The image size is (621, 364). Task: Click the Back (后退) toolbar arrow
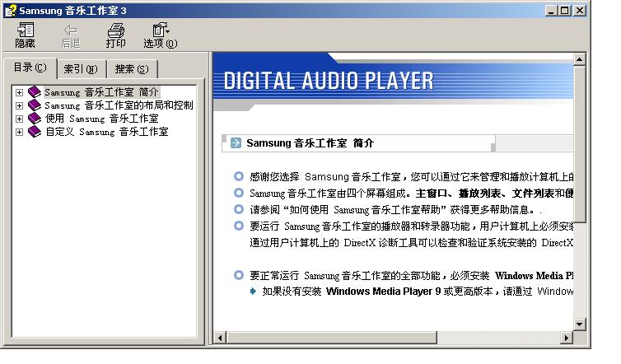coord(71,35)
